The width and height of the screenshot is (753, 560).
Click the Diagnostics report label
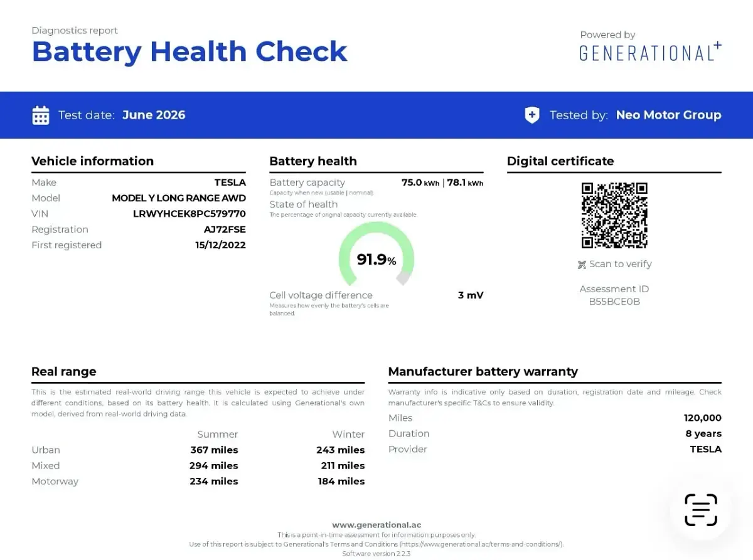coord(75,30)
